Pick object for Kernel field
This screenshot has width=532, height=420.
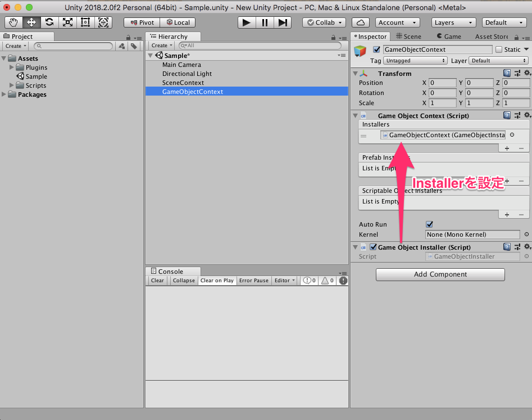pos(526,234)
